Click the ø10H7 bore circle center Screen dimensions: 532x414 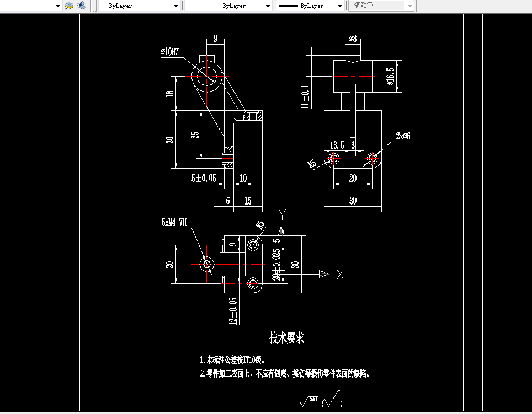206,76
